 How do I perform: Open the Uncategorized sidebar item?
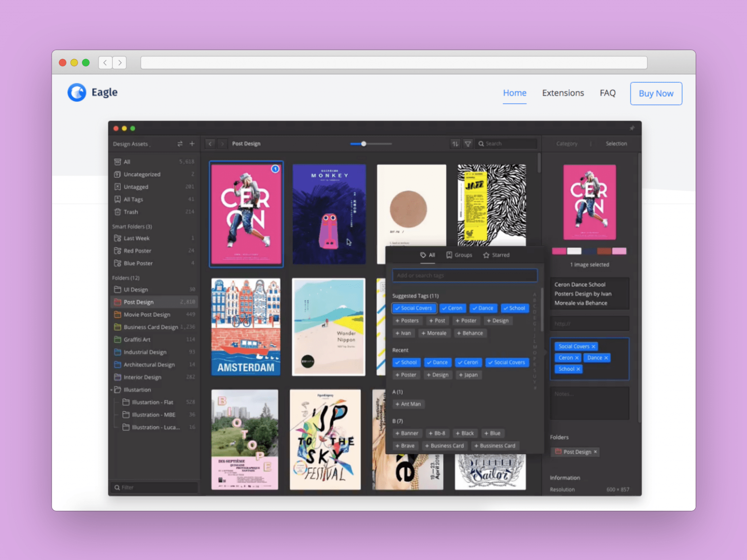tap(154, 174)
